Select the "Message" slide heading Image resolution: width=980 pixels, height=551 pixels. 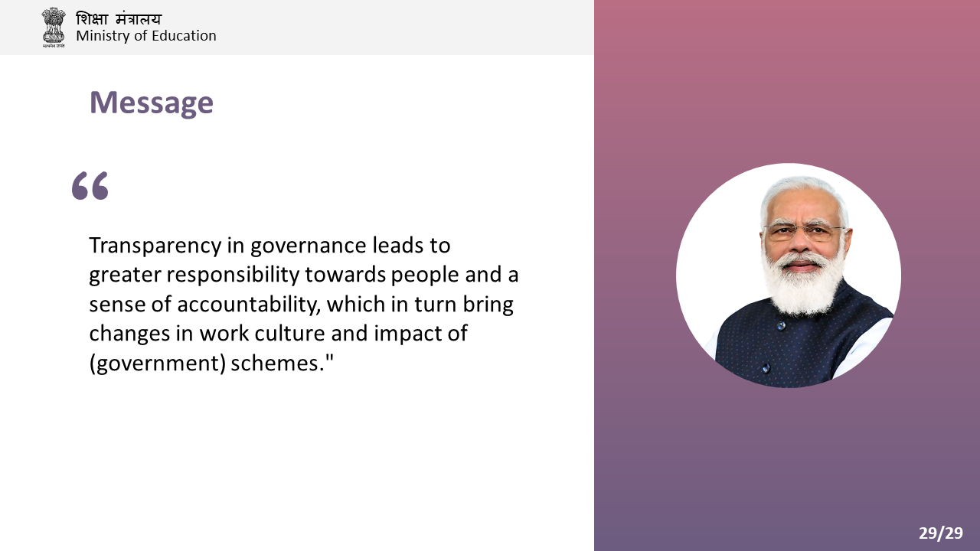point(151,103)
